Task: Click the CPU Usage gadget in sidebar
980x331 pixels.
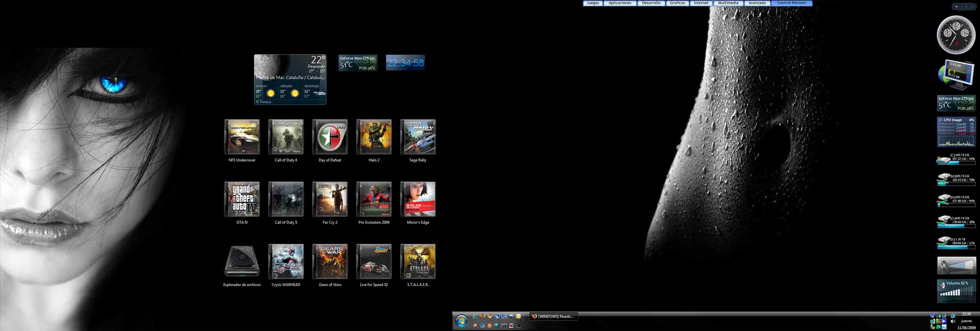Action: tap(956, 132)
